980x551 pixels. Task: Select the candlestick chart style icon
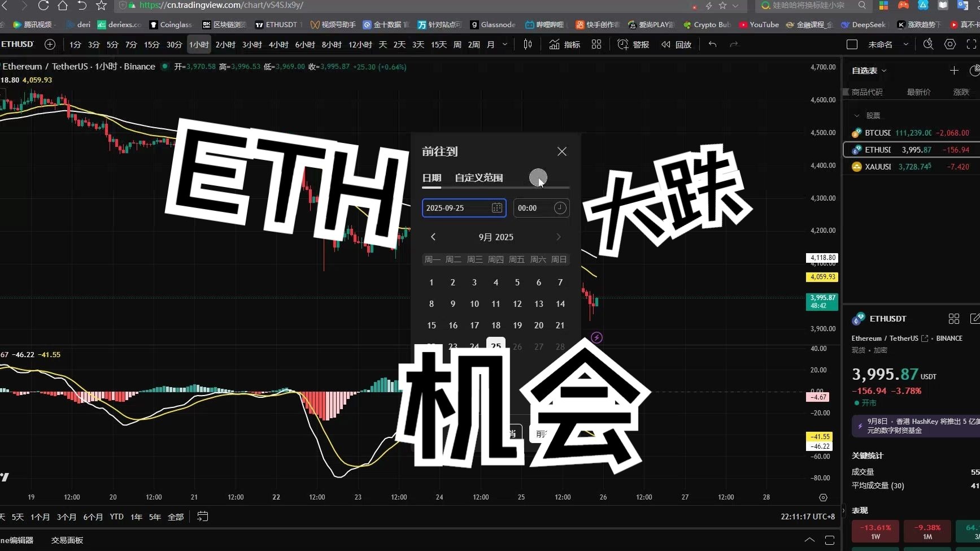tap(528, 44)
